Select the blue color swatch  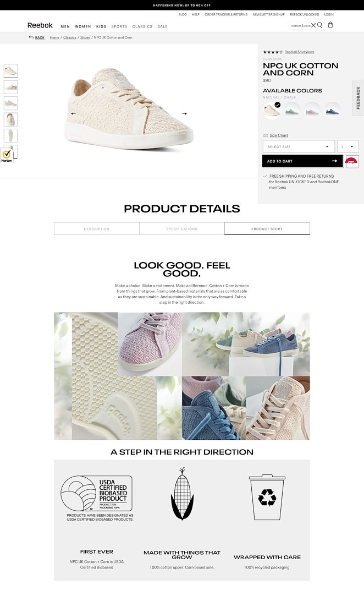pyautogui.click(x=332, y=111)
